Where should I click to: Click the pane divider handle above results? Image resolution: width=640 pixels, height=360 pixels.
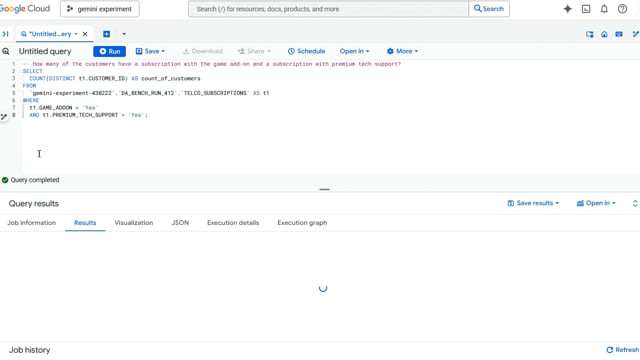tap(324, 189)
